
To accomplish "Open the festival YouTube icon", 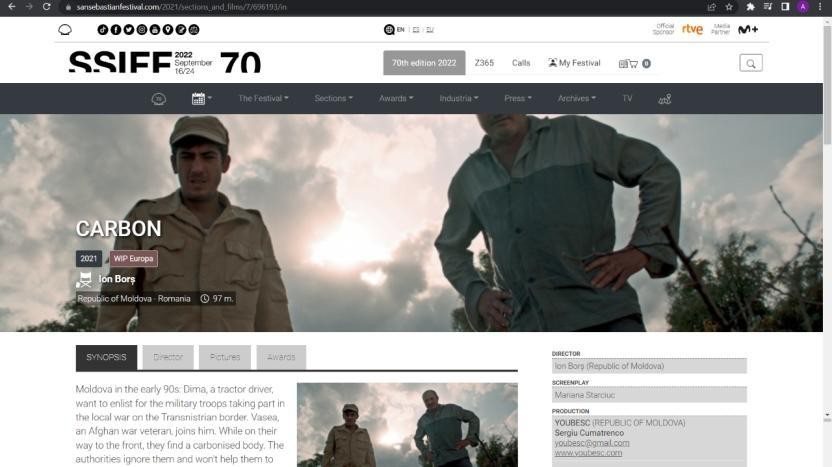I will pos(155,30).
